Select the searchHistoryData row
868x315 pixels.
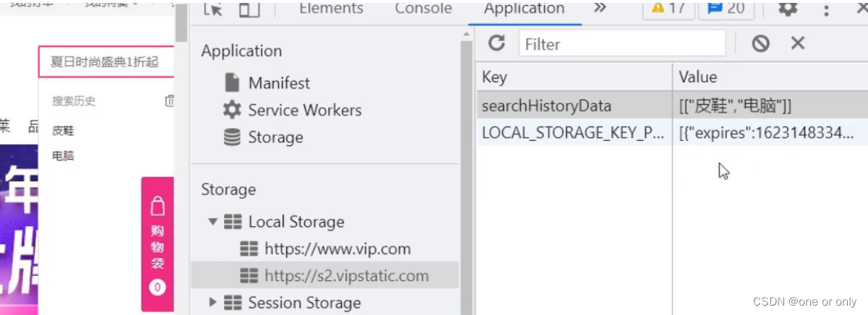coord(546,105)
